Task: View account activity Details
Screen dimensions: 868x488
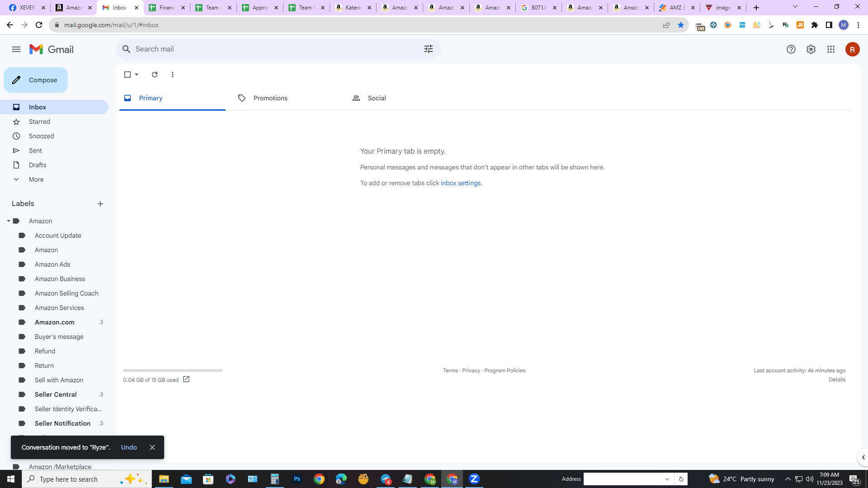Action: coord(837,380)
